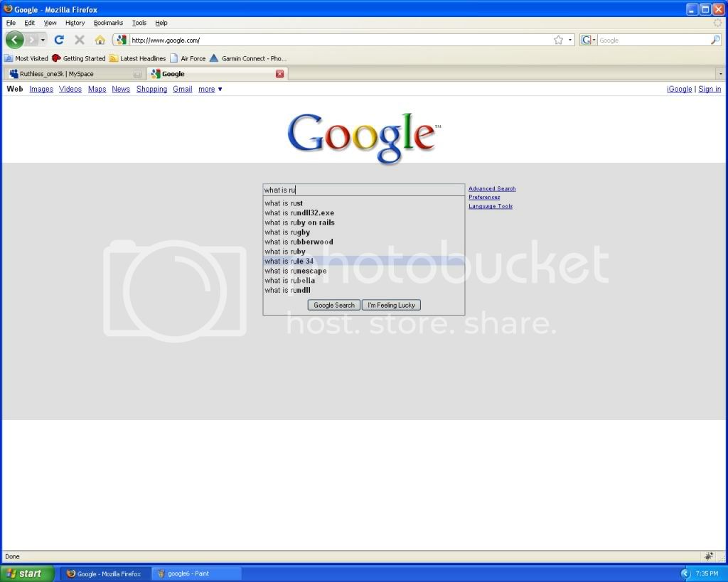Switch to the Ruthless_one3k MySpace tab
The height and width of the screenshot is (582, 728).
pos(74,74)
